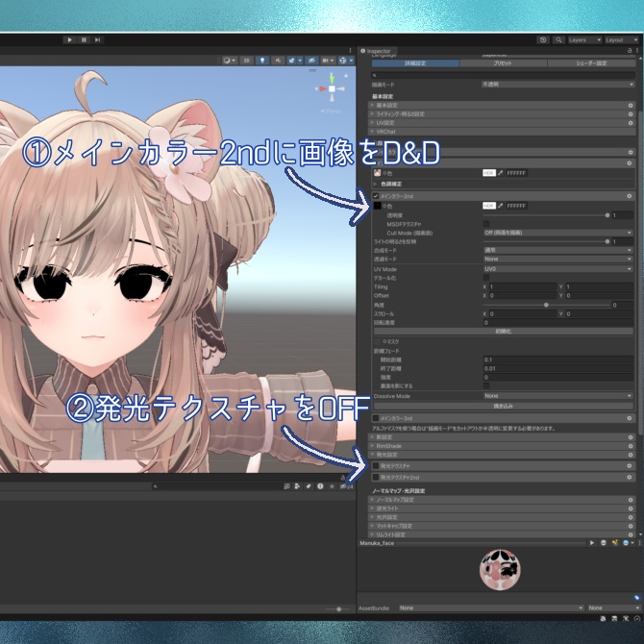
Task: Toggle the 発光テクスチャ2nd checkbox
Action: click(x=376, y=478)
